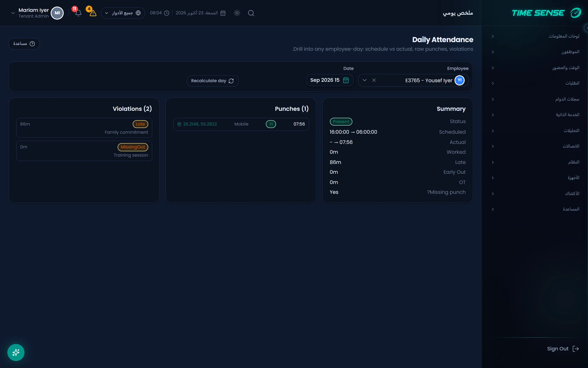The width and height of the screenshot is (588, 368).
Task: Click the مساعدة help button
Action: click(24, 44)
